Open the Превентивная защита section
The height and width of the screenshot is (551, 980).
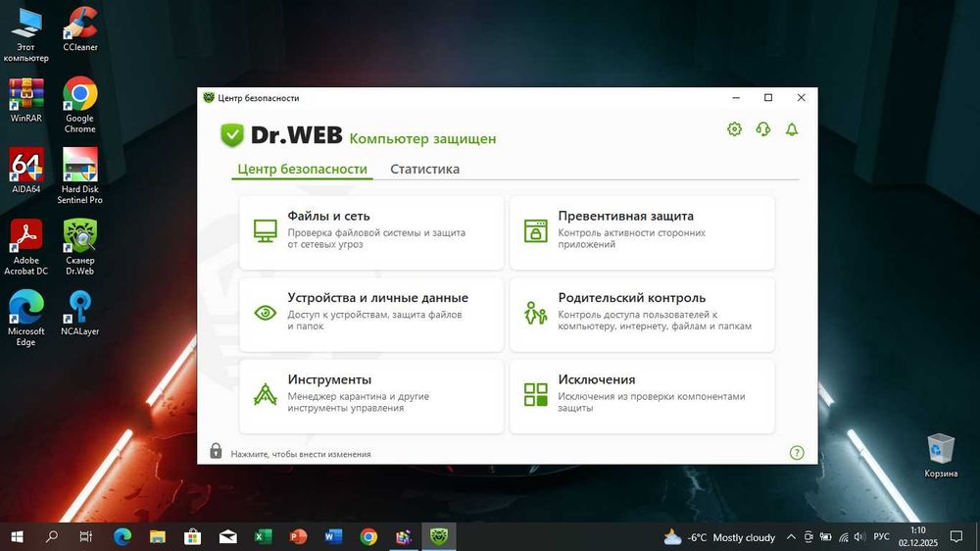coord(642,232)
